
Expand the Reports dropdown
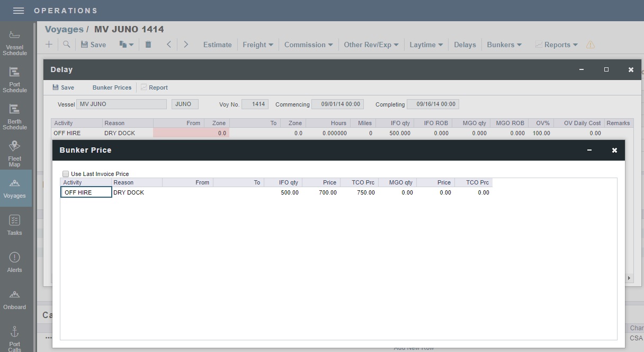tap(556, 45)
